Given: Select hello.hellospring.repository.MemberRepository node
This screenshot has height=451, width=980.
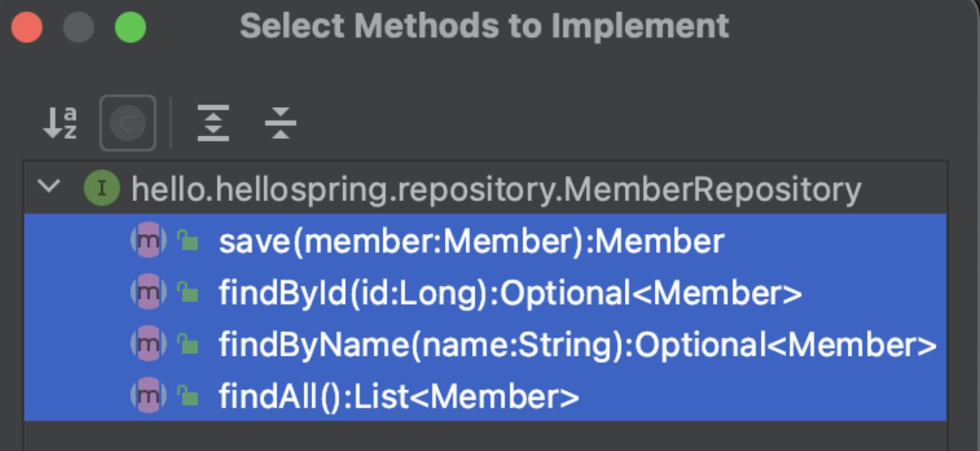Looking at the screenshot, I should click(497, 189).
